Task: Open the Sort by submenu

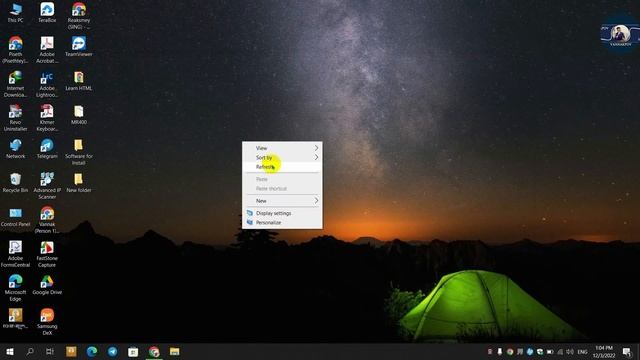Action: point(282,157)
